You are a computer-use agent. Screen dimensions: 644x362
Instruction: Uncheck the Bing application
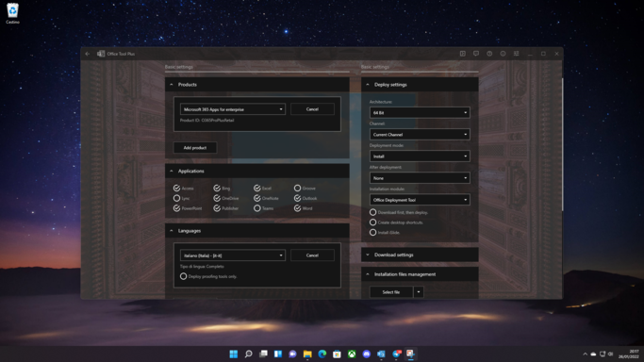217,188
